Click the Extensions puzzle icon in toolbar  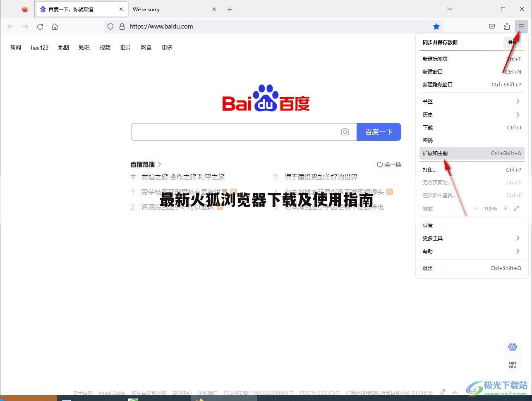[507, 26]
